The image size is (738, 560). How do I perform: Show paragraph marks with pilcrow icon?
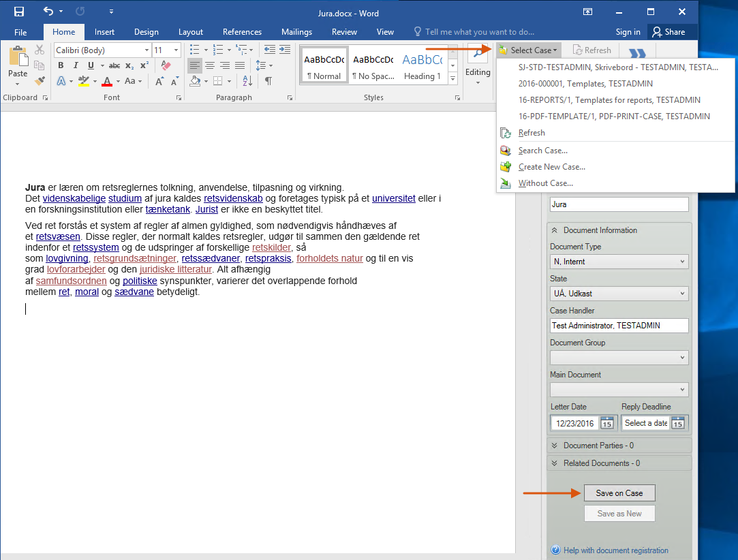[268, 81]
